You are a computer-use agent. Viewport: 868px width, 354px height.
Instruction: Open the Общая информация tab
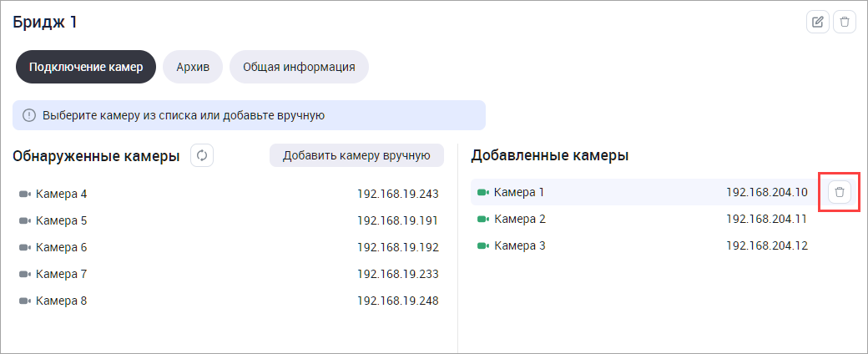[299, 67]
